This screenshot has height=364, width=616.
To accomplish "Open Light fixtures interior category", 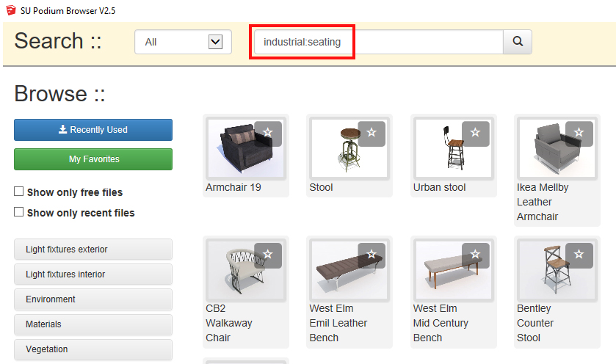I will pos(93,274).
